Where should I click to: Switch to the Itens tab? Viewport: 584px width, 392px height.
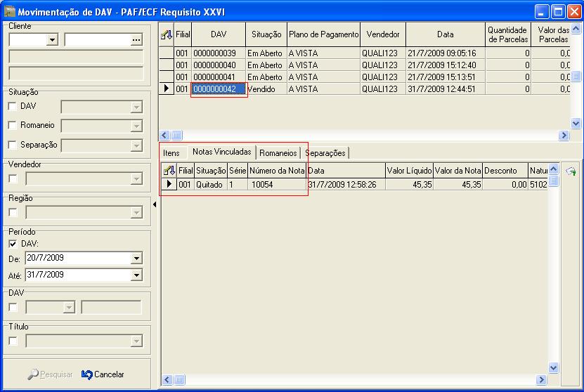coord(171,153)
